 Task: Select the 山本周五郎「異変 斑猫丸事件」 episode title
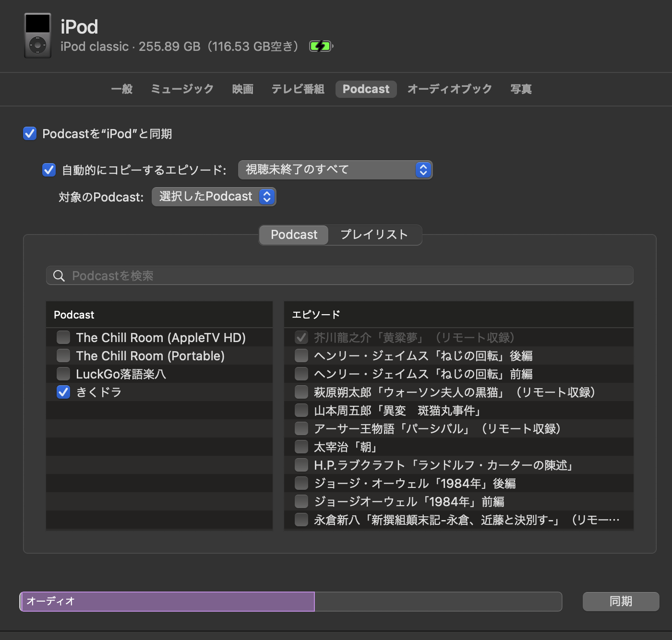click(397, 411)
